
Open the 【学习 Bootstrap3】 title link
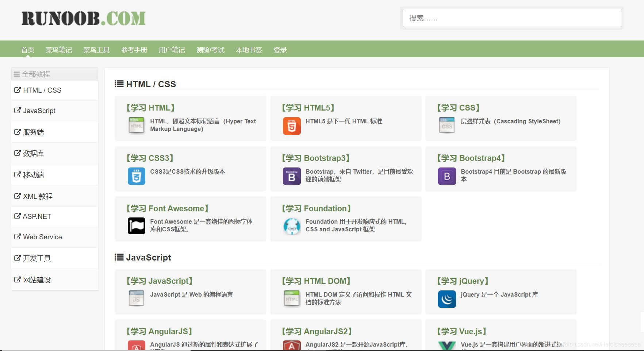pos(316,158)
